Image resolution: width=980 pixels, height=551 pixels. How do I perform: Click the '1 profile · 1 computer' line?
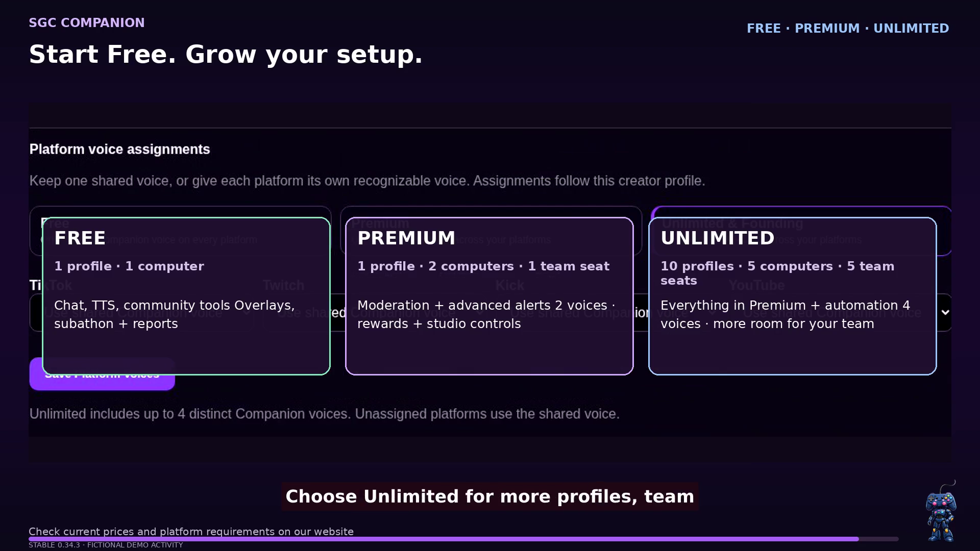coord(129,266)
